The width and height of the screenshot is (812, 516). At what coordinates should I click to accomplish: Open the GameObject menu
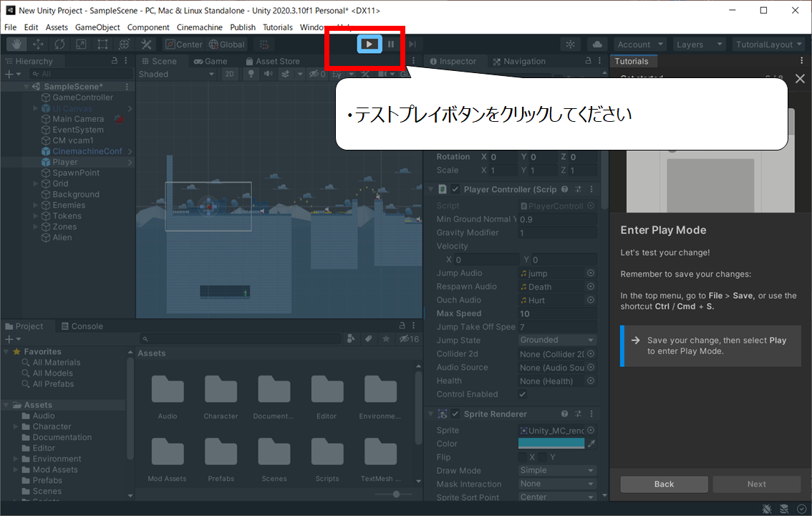97,27
